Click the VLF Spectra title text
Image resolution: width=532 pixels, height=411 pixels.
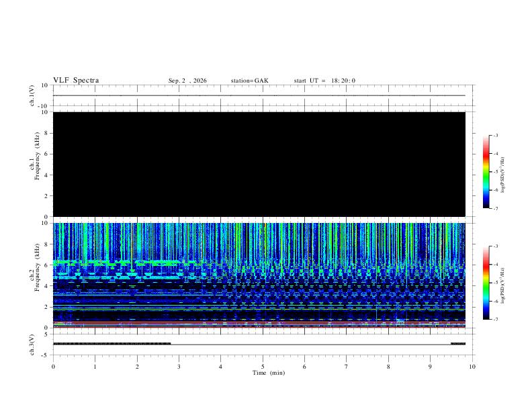point(76,81)
